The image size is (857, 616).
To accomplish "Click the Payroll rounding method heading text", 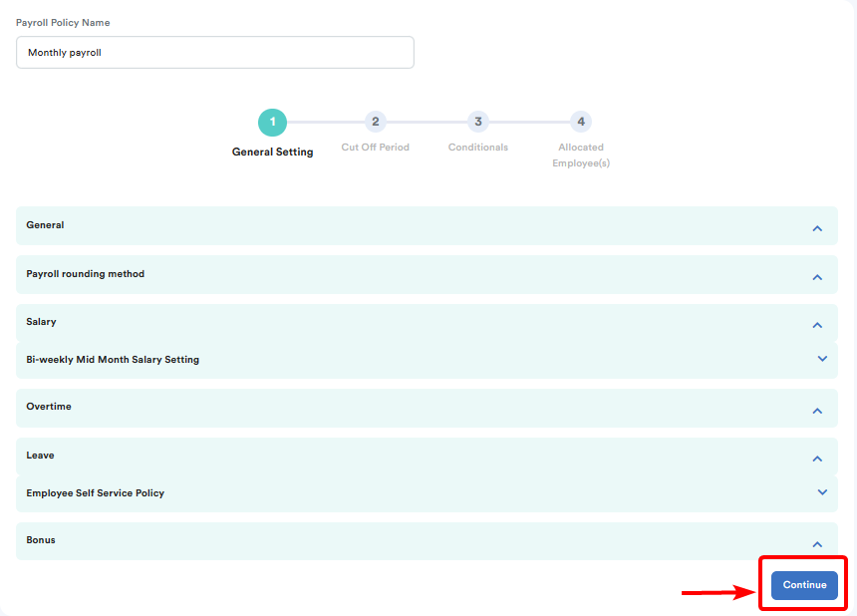I will [x=86, y=274].
